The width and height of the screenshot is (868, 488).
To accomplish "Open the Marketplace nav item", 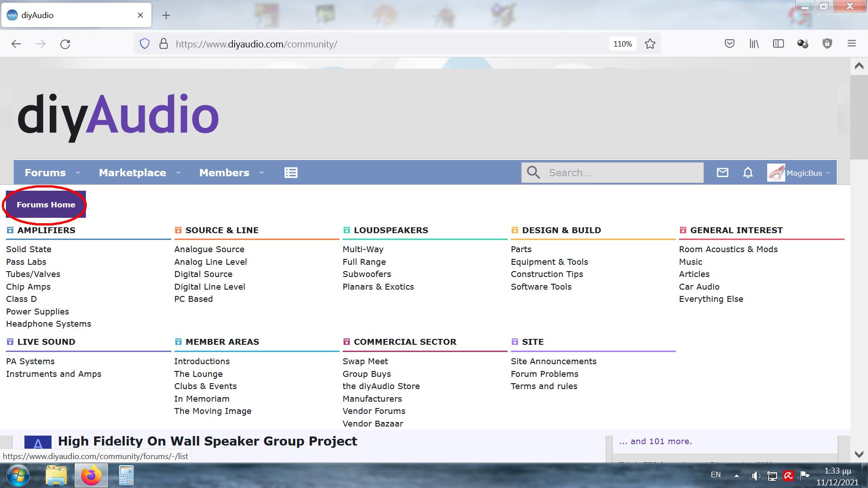I will [132, 173].
